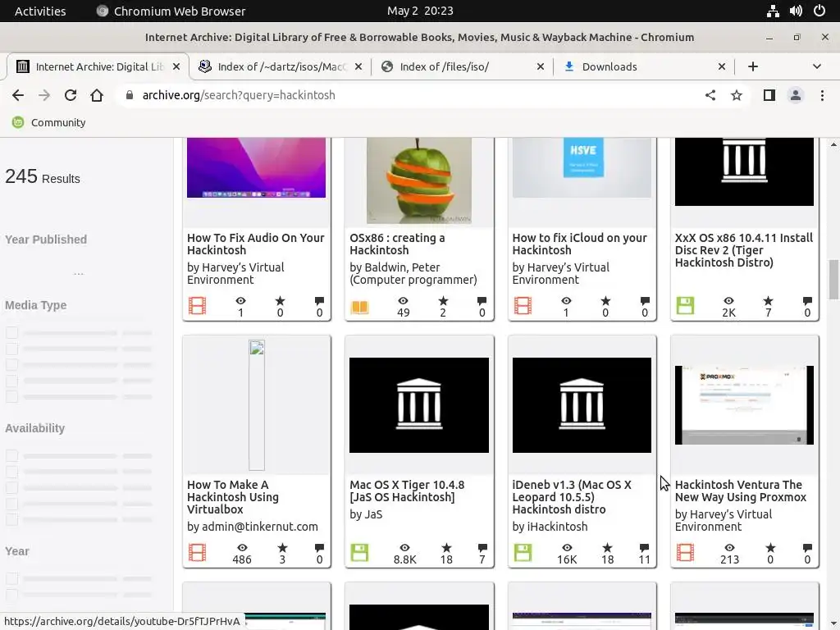Open the Chromium three-dot menu
This screenshot has height=630, width=840.
tap(822, 95)
